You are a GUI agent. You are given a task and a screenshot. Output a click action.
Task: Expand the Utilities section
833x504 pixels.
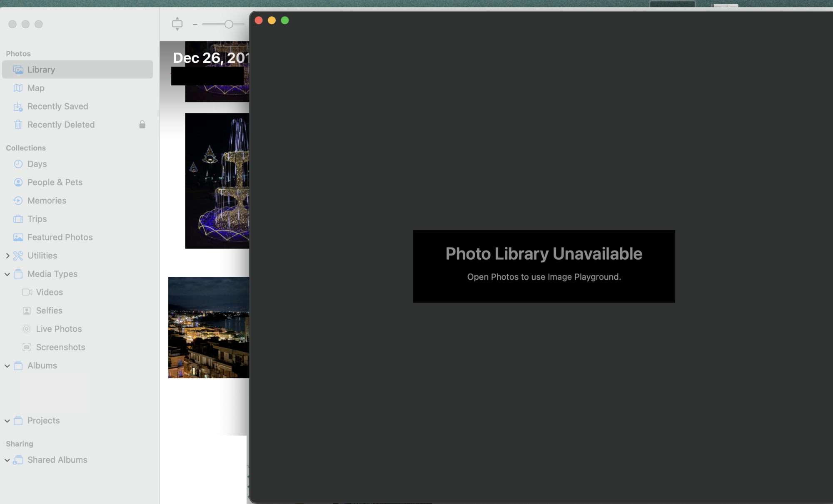point(7,256)
